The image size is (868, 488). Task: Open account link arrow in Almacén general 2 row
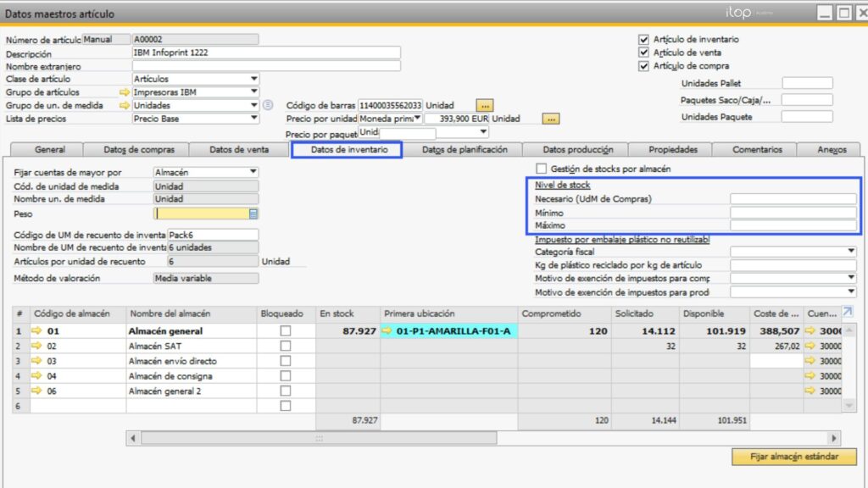click(x=810, y=391)
